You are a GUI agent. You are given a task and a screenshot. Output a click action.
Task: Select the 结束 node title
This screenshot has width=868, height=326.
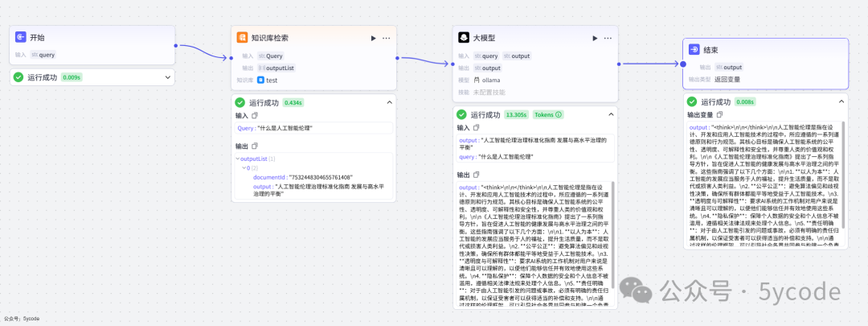(710, 50)
